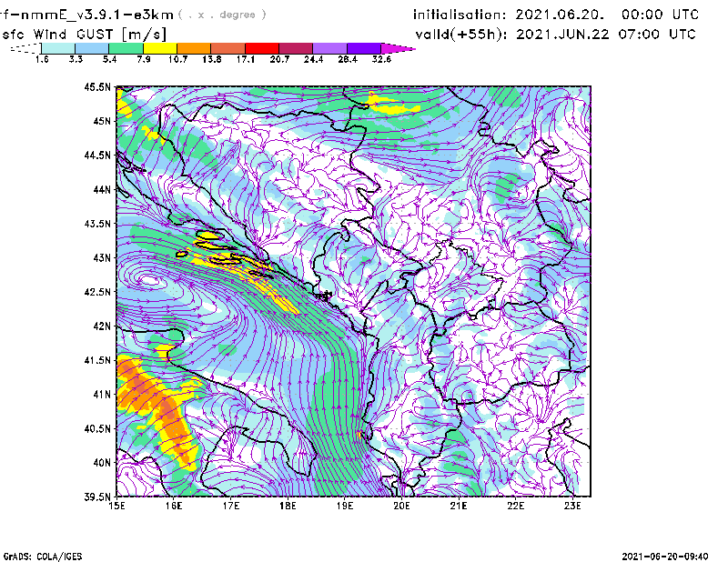Click the valid time 07:00 UTC
Image resolution: width=728 pixels, height=562 pixels.
(657, 35)
